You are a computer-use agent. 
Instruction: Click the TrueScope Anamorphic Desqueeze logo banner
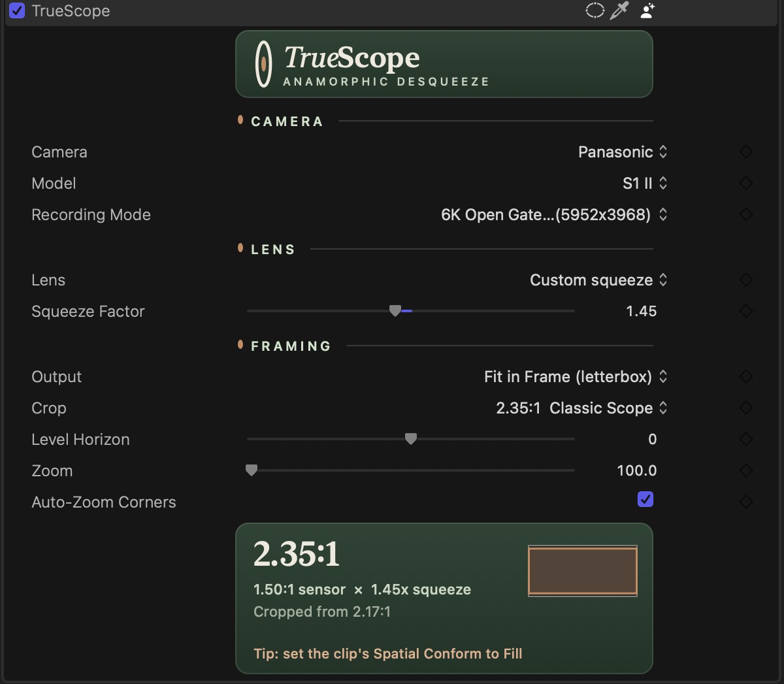444,64
